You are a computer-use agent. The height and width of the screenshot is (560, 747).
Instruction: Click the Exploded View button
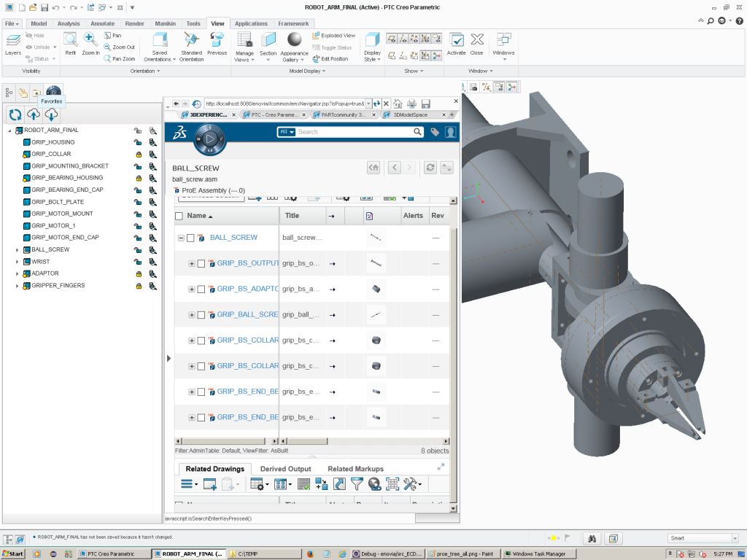(333, 36)
